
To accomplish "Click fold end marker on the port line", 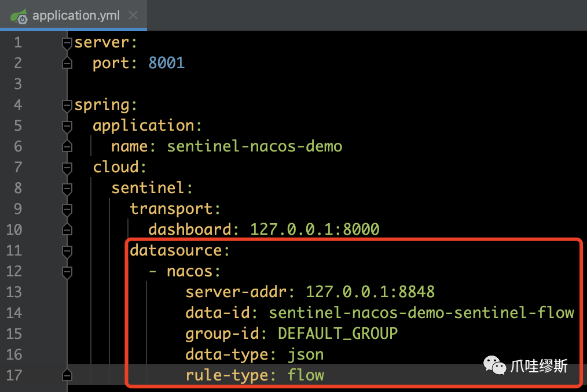I will (x=67, y=63).
